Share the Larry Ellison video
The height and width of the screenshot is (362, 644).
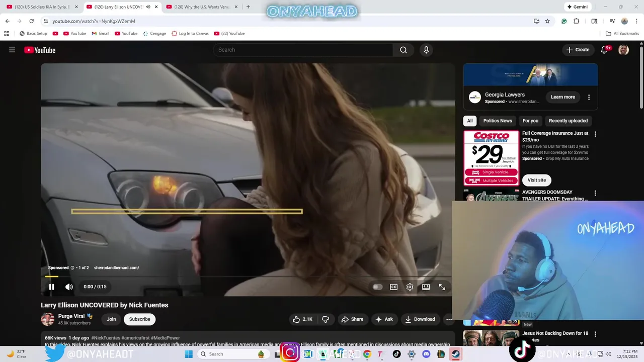tap(352, 319)
